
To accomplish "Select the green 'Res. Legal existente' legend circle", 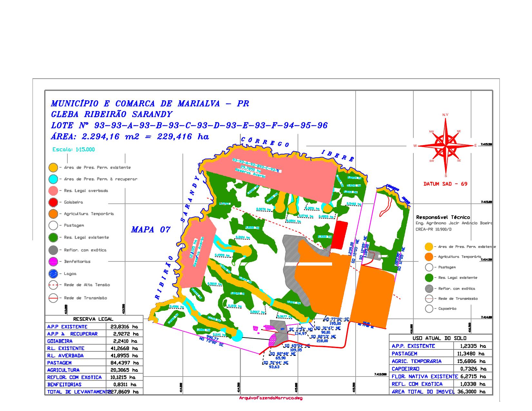I will [53, 238].
